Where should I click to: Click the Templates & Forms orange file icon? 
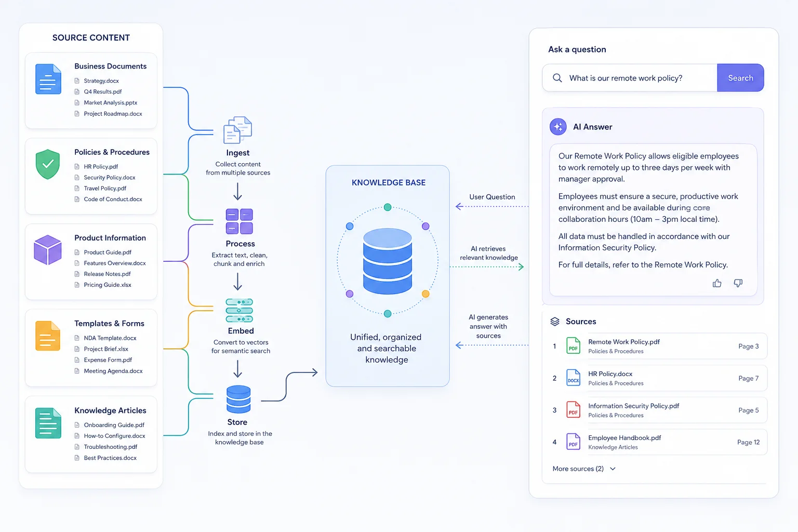(48, 336)
